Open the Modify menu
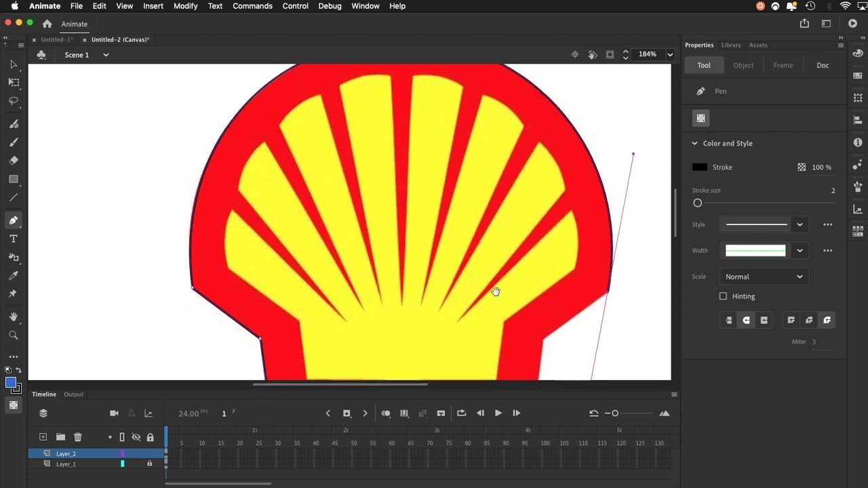868x488 pixels. [x=185, y=6]
